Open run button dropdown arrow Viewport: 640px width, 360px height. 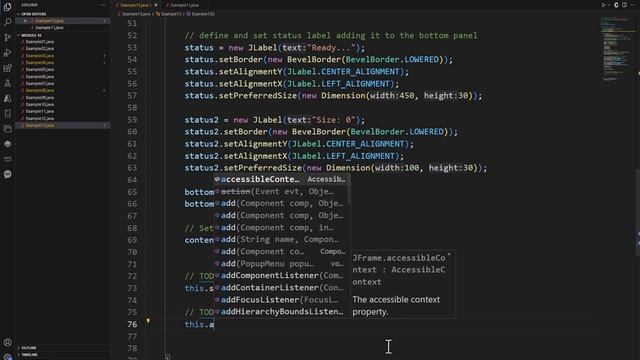click(x=609, y=5)
